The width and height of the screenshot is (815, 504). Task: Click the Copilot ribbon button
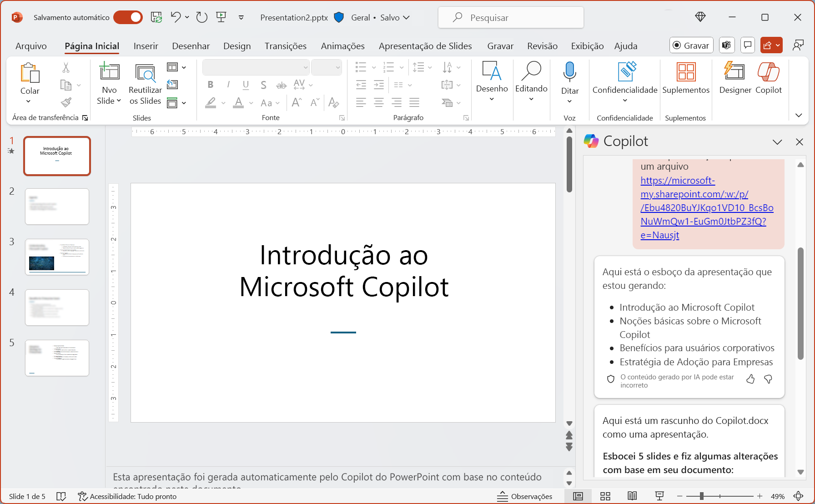tap(769, 78)
